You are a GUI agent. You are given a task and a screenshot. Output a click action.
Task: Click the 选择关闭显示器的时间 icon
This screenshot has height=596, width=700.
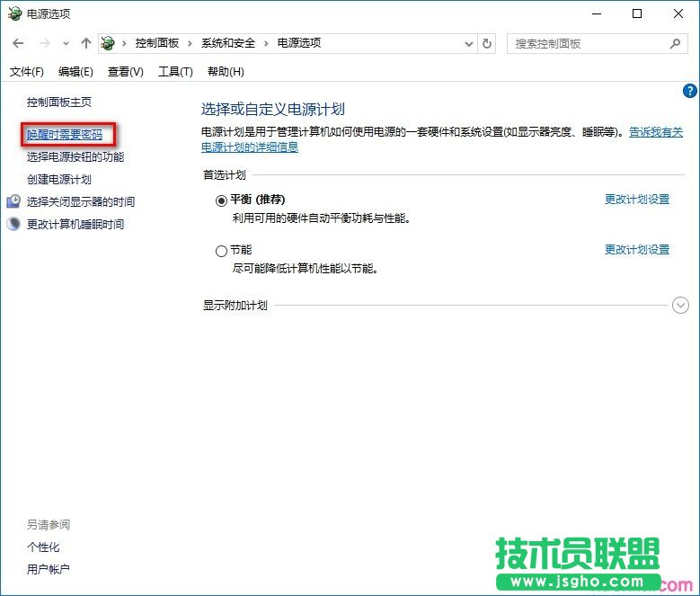(13, 201)
